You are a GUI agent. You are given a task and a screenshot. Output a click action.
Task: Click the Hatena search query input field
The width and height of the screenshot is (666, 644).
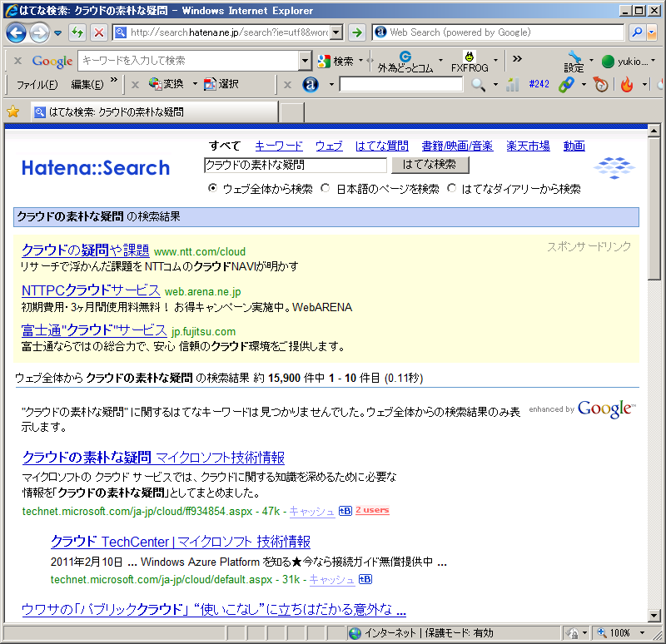pos(295,165)
